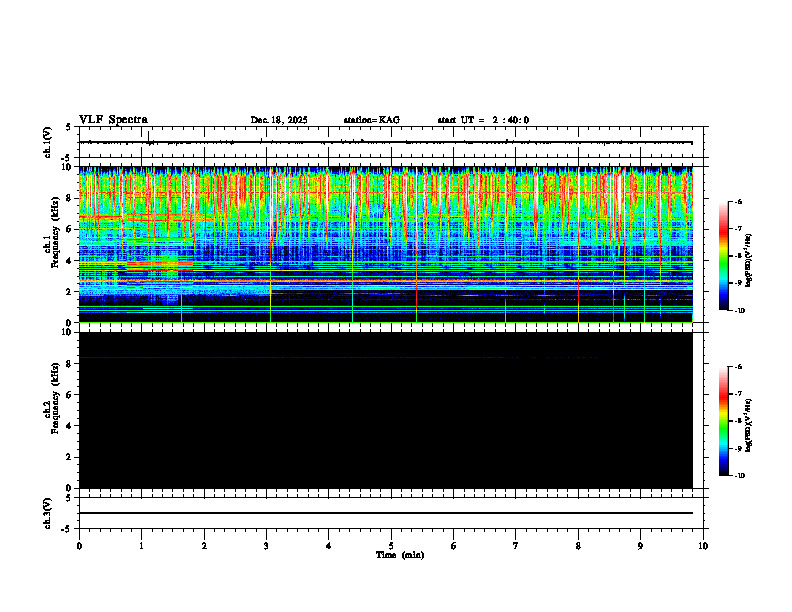
Task: Click the "ch.3(V)" axis label
Action: click(x=48, y=513)
